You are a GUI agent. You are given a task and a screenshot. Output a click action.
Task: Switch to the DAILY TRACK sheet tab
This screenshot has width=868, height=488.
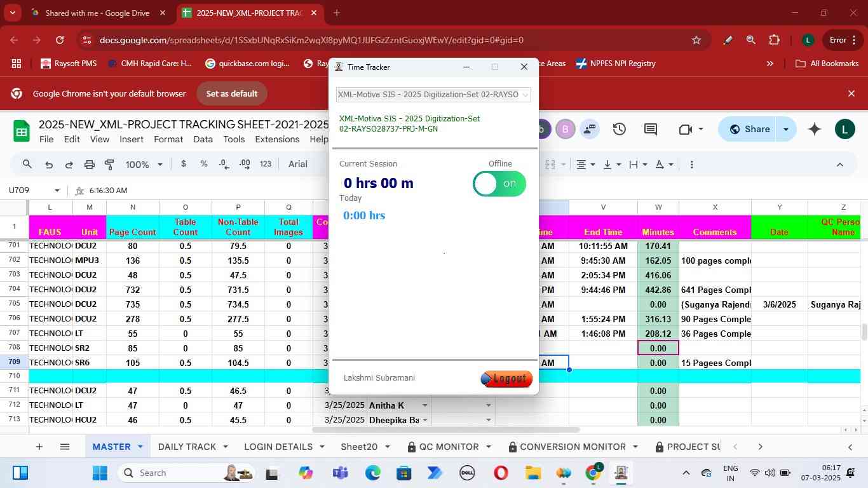click(x=187, y=447)
